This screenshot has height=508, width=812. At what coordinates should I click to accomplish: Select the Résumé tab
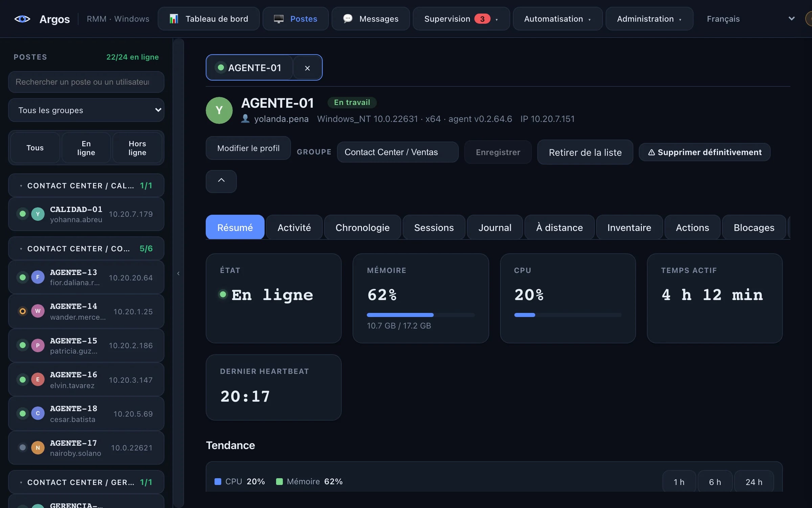[235, 227]
